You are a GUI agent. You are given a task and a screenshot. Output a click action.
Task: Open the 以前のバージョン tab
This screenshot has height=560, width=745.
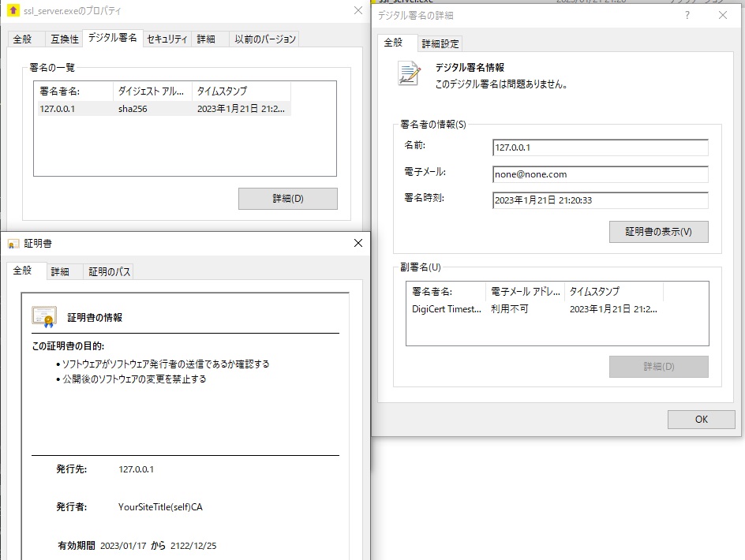(x=265, y=39)
